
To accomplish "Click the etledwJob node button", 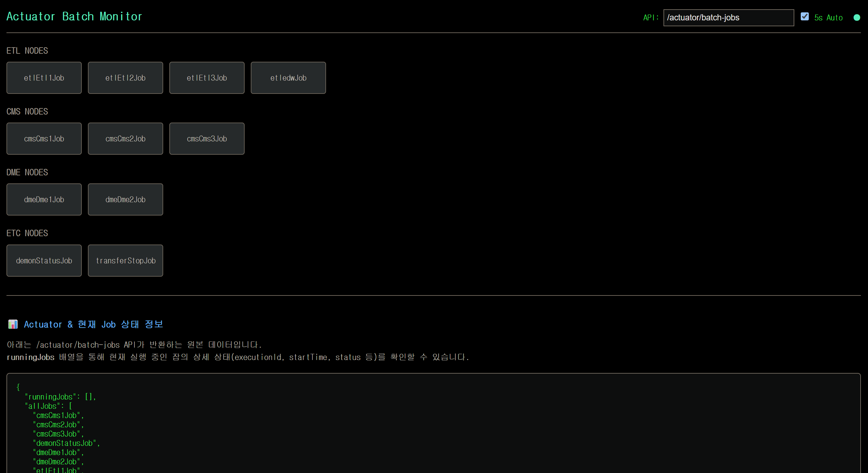I will pyautogui.click(x=288, y=77).
